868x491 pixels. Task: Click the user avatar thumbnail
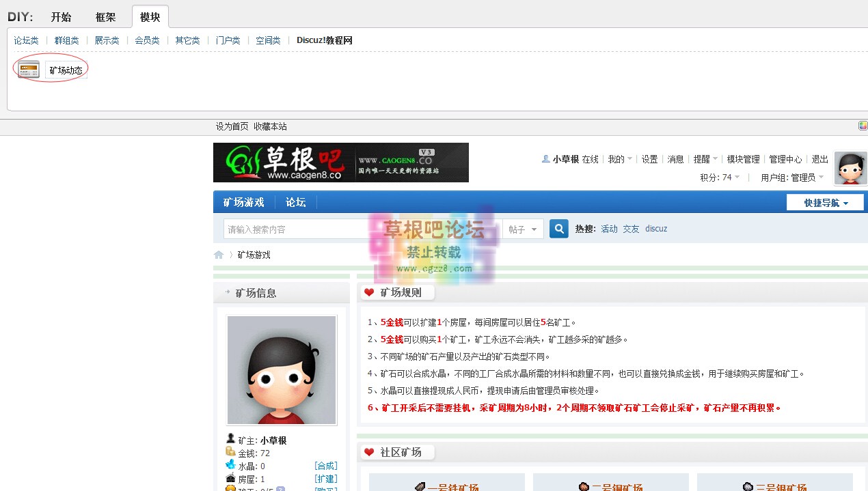pos(850,167)
